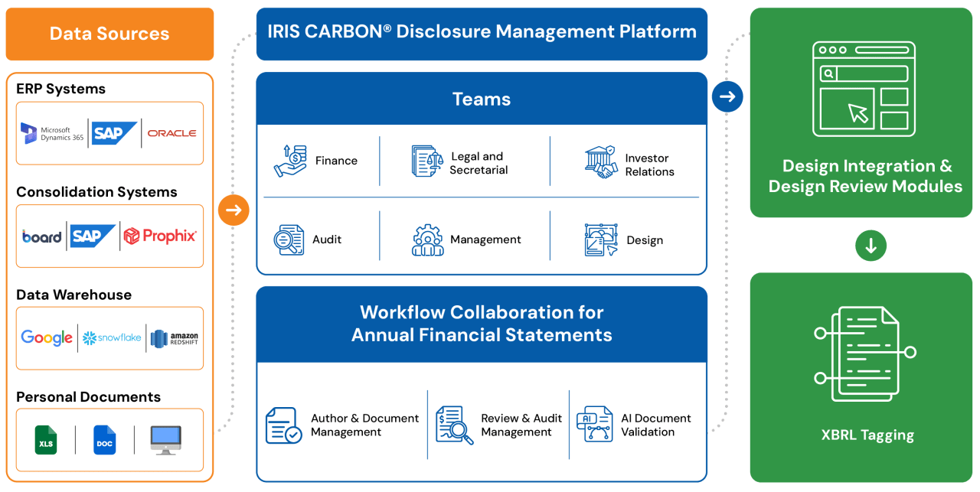Click the Personal Documents heading
The image size is (980, 492).
(89, 396)
